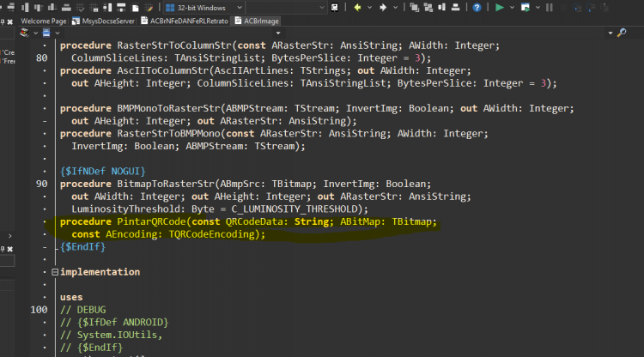Click the Bring to Front icon
Image resolution: width=644 pixels, height=357 pixels.
414,8
